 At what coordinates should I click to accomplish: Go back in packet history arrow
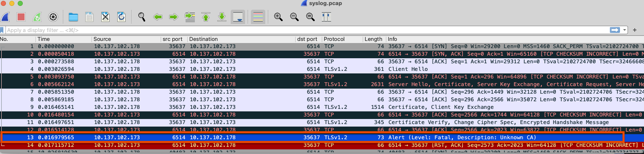tap(158, 17)
